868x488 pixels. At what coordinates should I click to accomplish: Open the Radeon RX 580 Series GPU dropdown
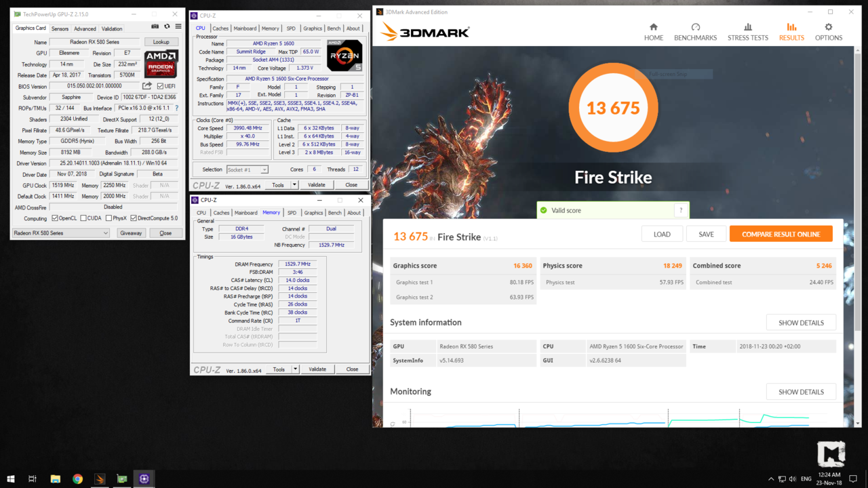click(x=60, y=232)
